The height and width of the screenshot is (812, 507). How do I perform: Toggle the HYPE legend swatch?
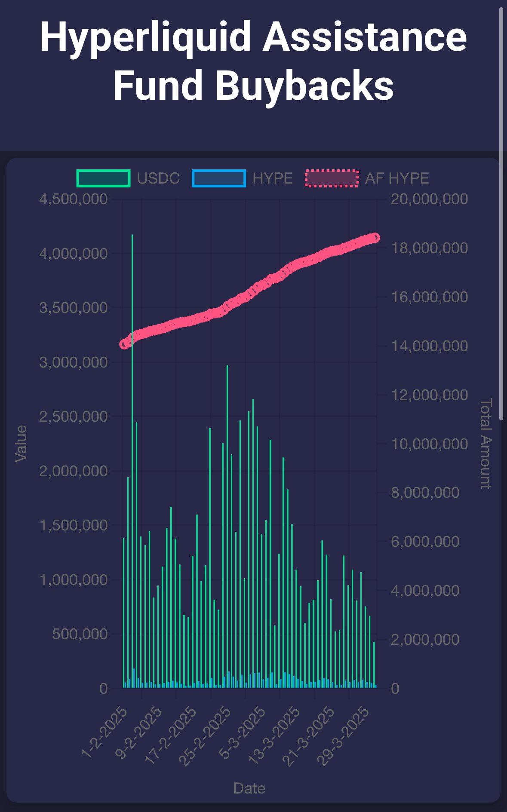(219, 178)
